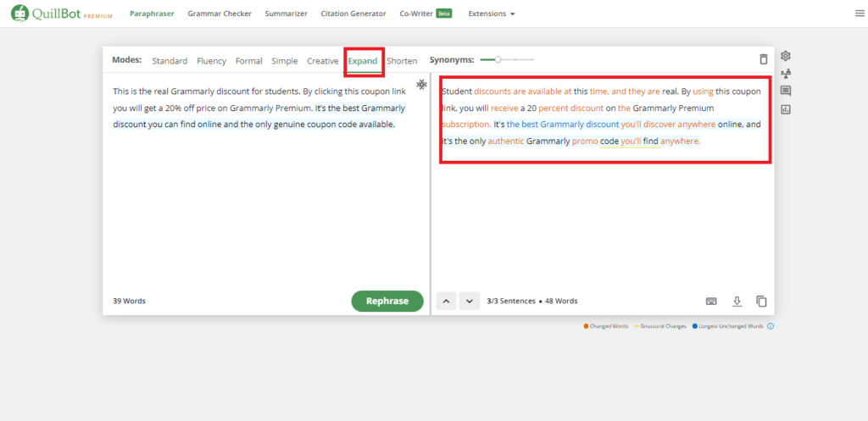This screenshot has height=421, width=868.
Task: Click the freeze words snowflake icon
Action: [421, 84]
